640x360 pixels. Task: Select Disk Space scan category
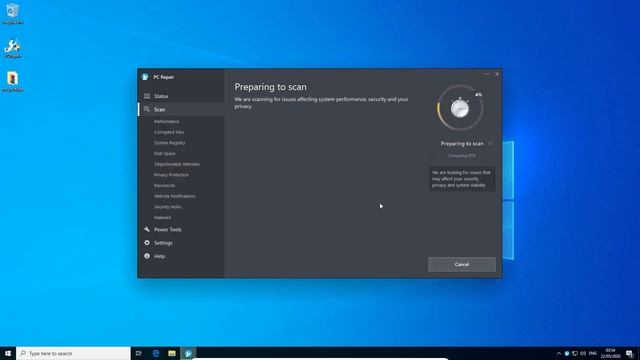tap(164, 153)
